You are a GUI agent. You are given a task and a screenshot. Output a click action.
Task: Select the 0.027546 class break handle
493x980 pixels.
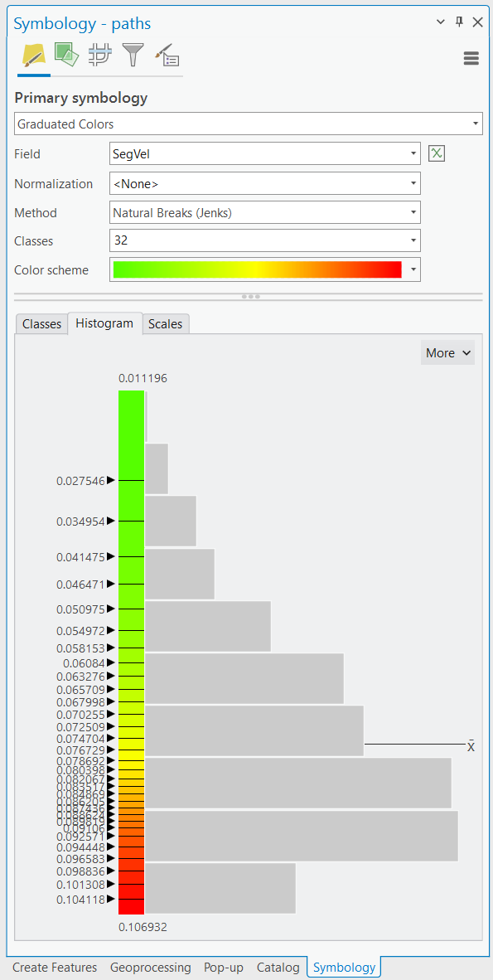[111, 480]
